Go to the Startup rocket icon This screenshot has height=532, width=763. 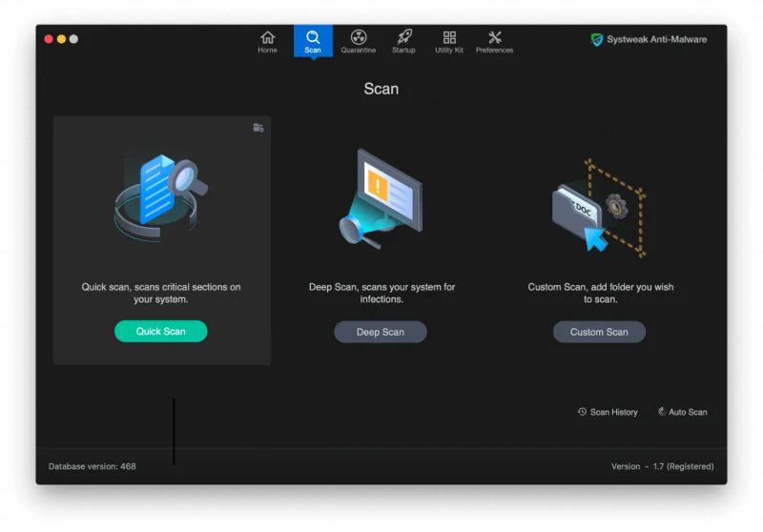[403, 37]
